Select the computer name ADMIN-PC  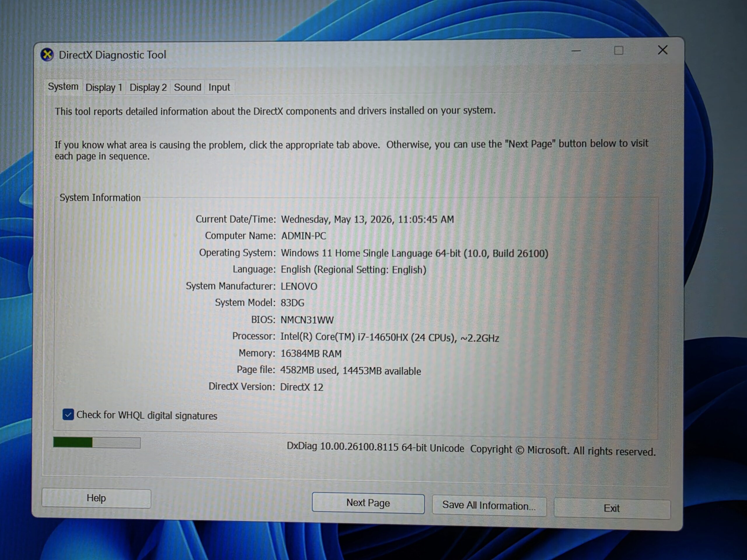303,236
